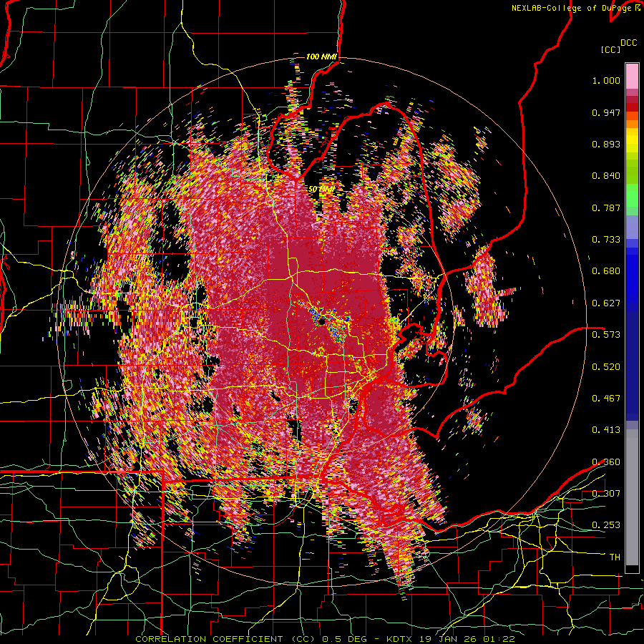644x644 pixels.
Task: Click the 0.947 scale value
Action: click(x=606, y=112)
